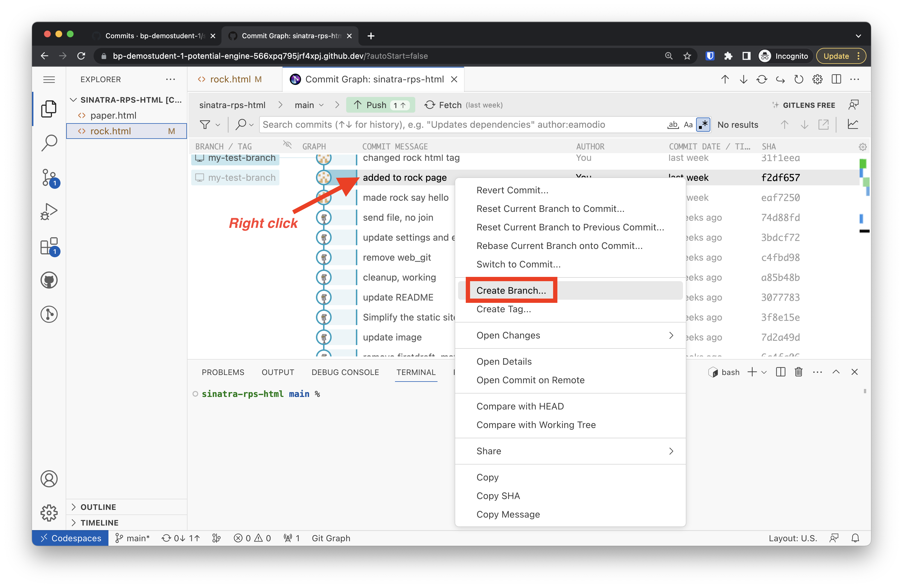Click the browser address bar URL

[x=270, y=56]
